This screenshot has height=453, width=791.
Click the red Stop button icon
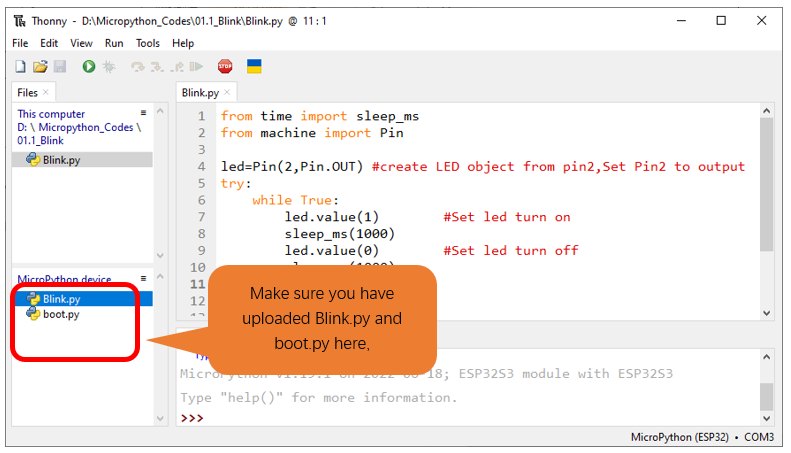(x=225, y=66)
